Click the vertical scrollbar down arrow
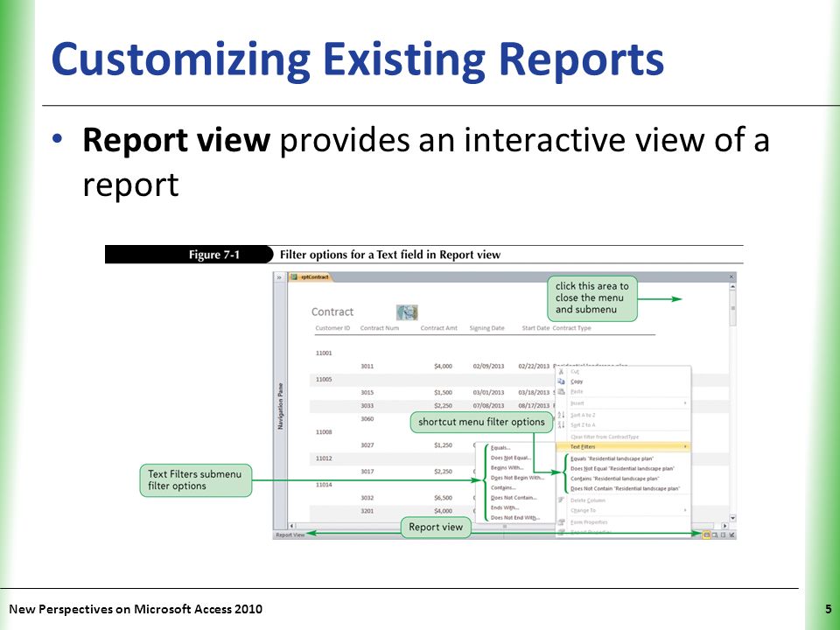The width and height of the screenshot is (840, 630). click(732, 519)
